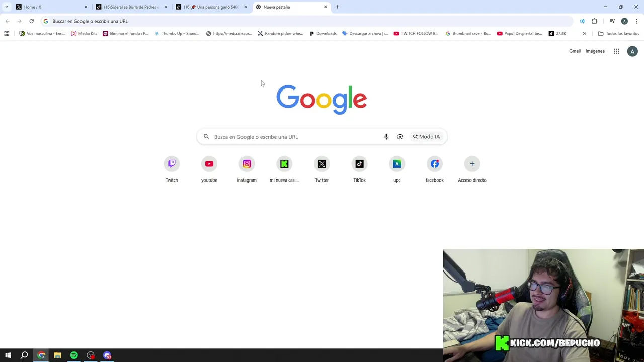Open the 'Descargar archivo' bookmark
Image resolution: width=644 pixels, height=362 pixels.
(x=365, y=34)
